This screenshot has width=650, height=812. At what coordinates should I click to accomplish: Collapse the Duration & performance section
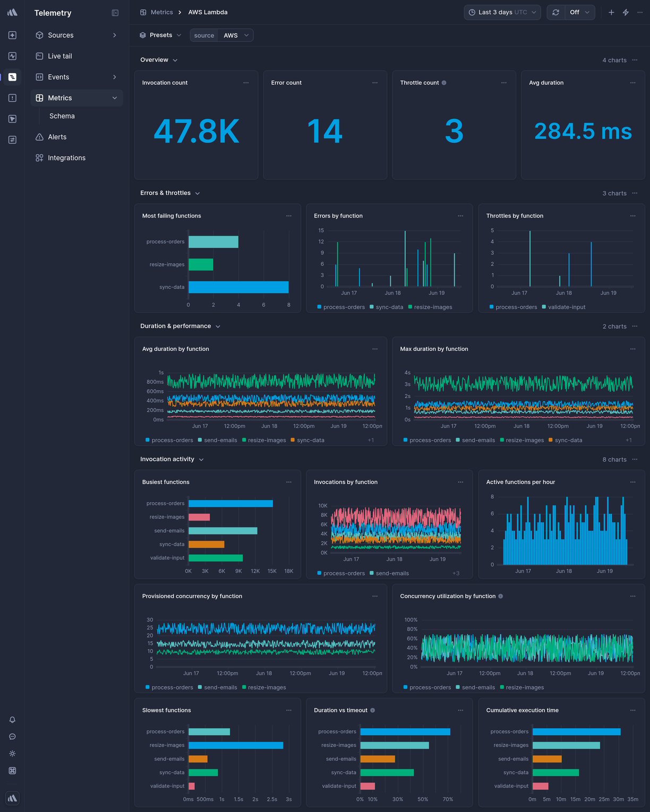point(218,326)
